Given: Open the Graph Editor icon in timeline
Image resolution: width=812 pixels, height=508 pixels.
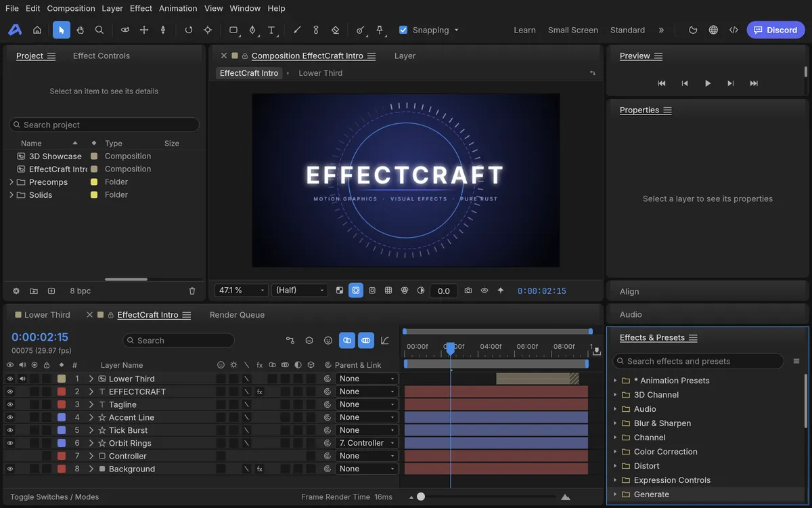Looking at the screenshot, I should pyautogui.click(x=385, y=341).
